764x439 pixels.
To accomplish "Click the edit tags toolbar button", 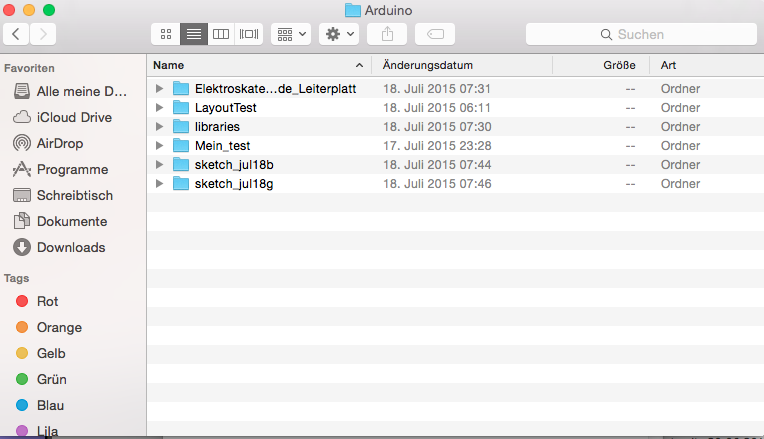I will click(x=435, y=34).
